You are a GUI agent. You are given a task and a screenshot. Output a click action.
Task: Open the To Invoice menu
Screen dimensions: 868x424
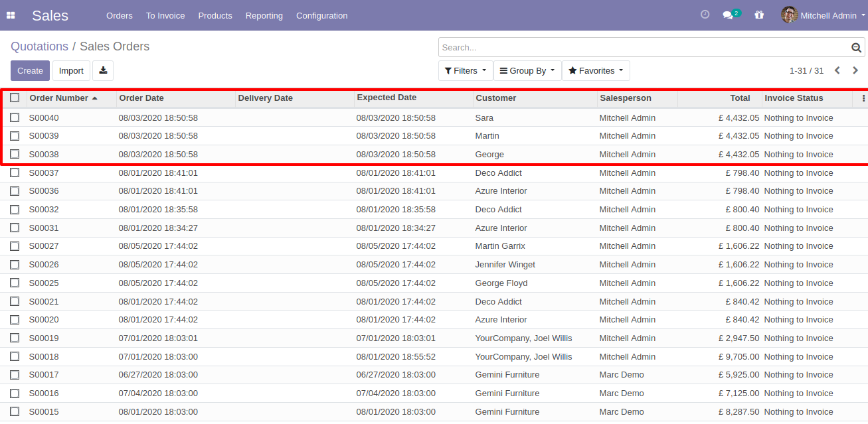[x=165, y=15]
